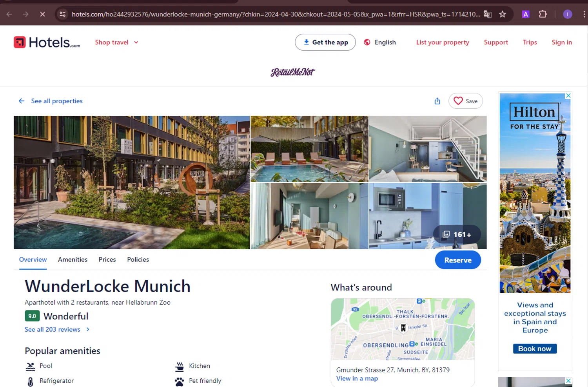Open the View in a map link
The image size is (588, 387).
click(x=357, y=378)
